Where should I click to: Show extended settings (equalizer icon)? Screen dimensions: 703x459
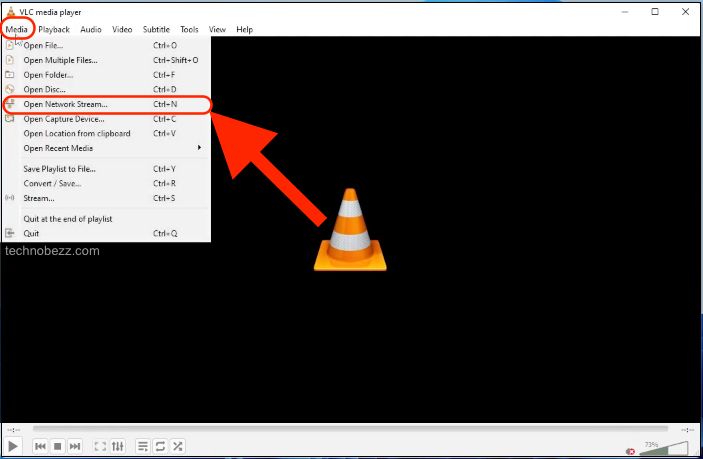(x=117, y=446)
